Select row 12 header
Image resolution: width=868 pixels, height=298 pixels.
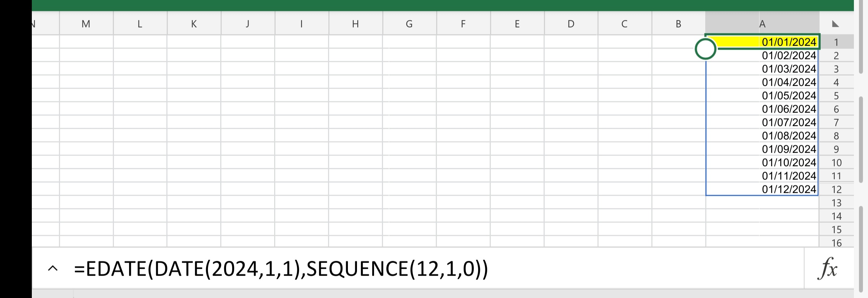[837, 189]
